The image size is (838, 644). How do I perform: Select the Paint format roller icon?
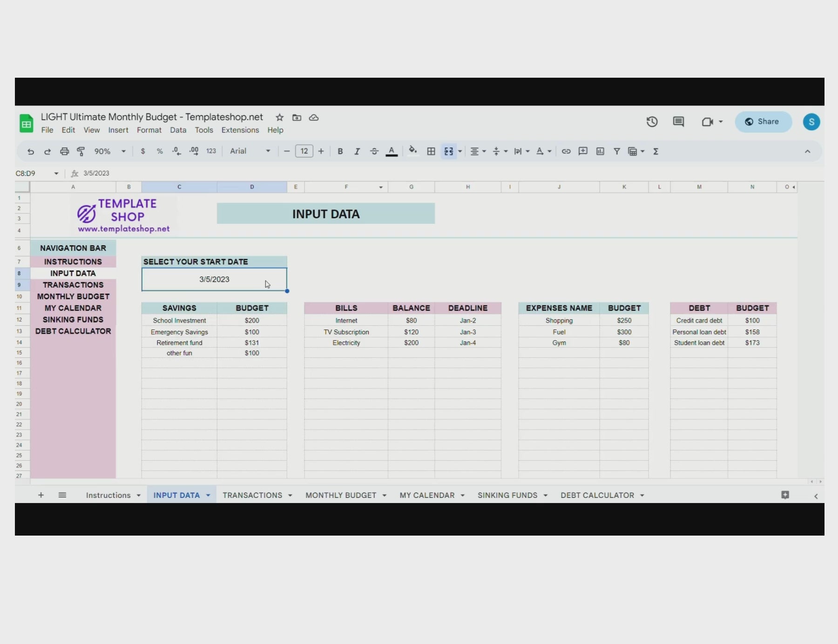pyautogui.click(x=81, y=151)
